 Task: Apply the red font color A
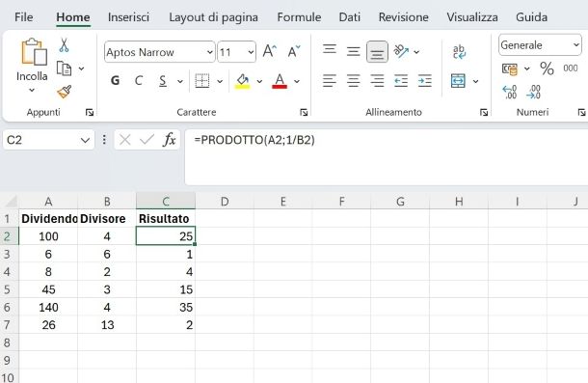(280, 81)
